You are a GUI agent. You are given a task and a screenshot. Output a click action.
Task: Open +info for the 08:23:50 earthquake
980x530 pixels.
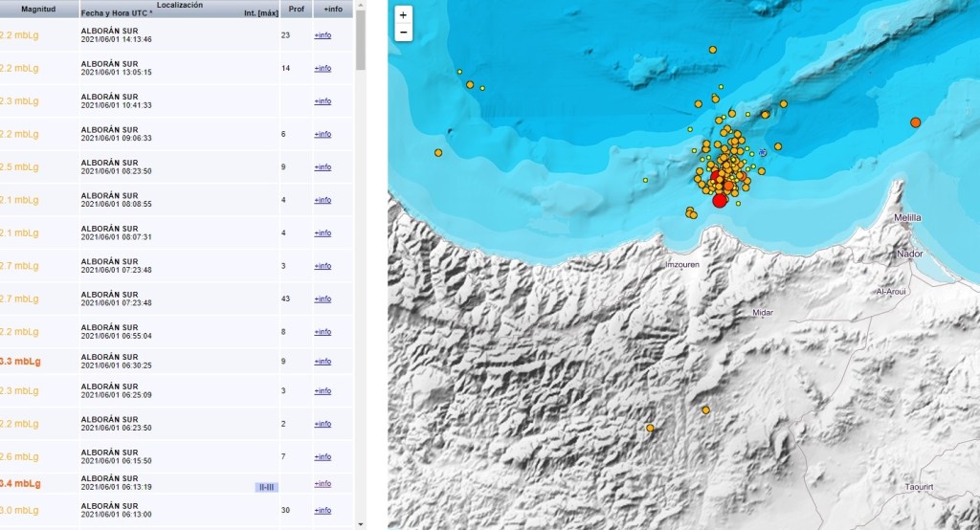(323, 167)
